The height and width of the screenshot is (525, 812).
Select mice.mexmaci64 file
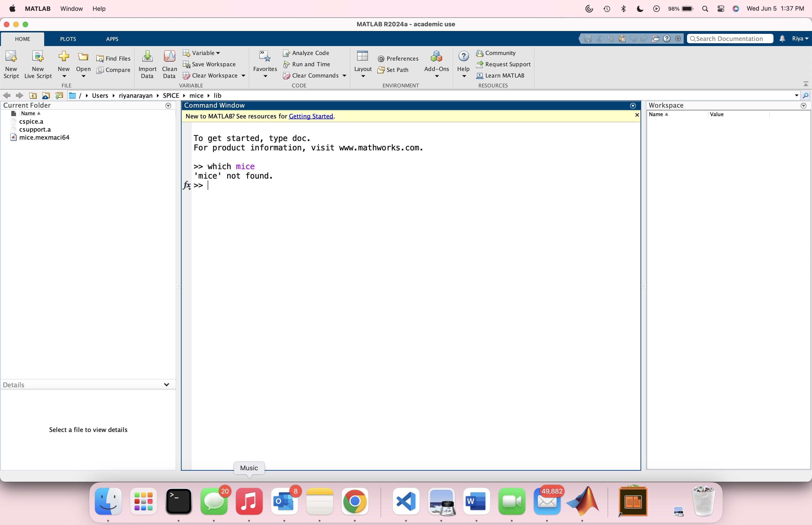44,137
